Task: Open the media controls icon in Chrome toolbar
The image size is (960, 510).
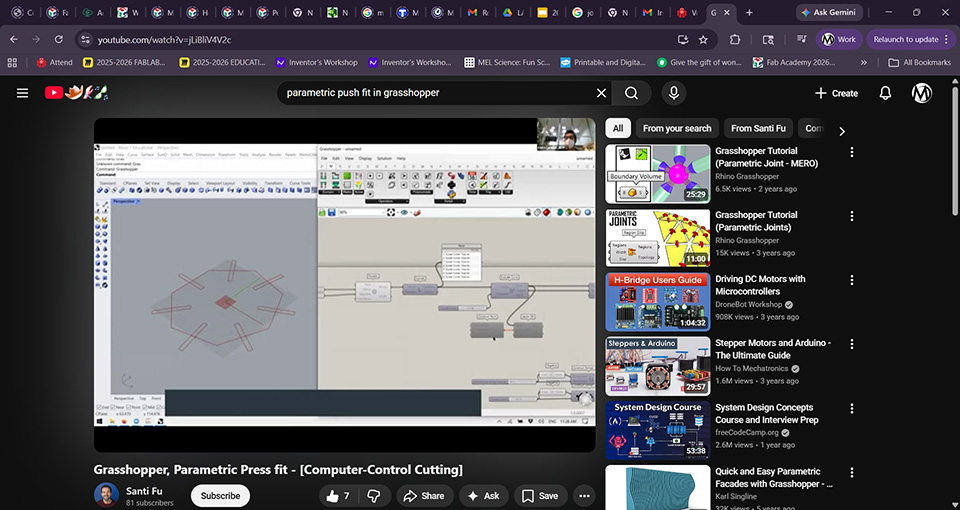Action: pos(801,39)
